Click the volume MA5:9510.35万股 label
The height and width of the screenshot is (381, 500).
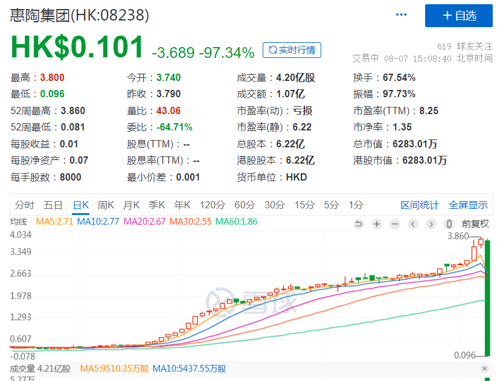click(114, 369)
